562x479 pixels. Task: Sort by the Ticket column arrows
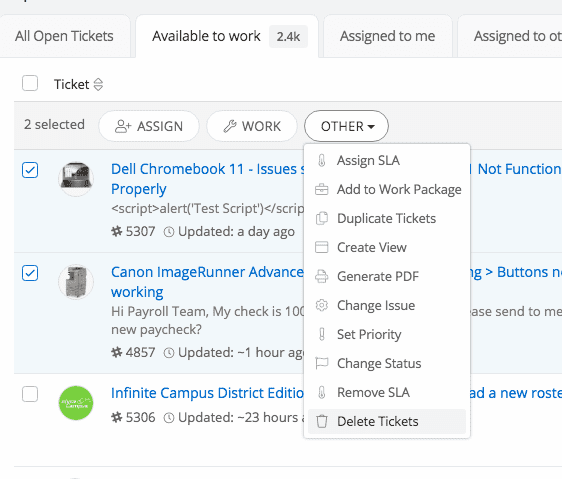pyautogui.click(x=98, y=85)
